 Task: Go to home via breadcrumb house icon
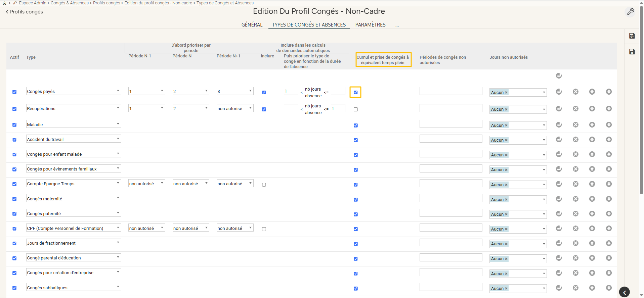5,3
